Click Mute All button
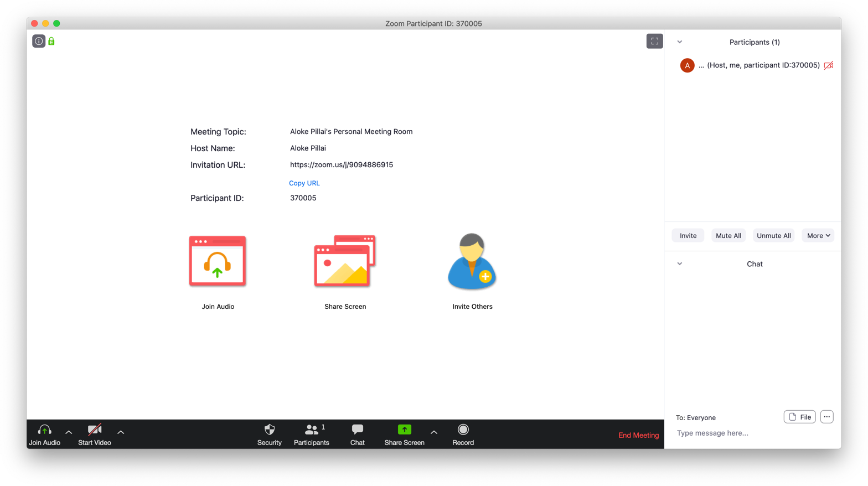 coord(728,236)
